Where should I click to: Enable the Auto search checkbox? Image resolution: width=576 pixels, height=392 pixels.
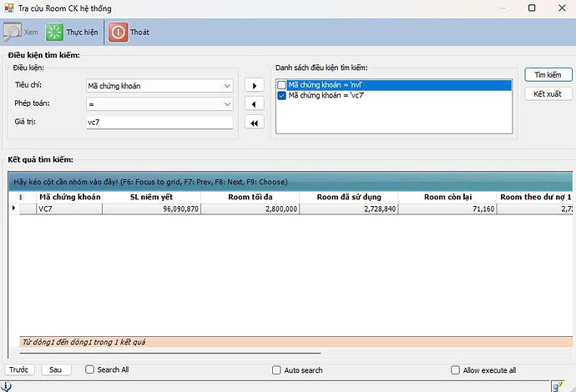tap(276, 370)
